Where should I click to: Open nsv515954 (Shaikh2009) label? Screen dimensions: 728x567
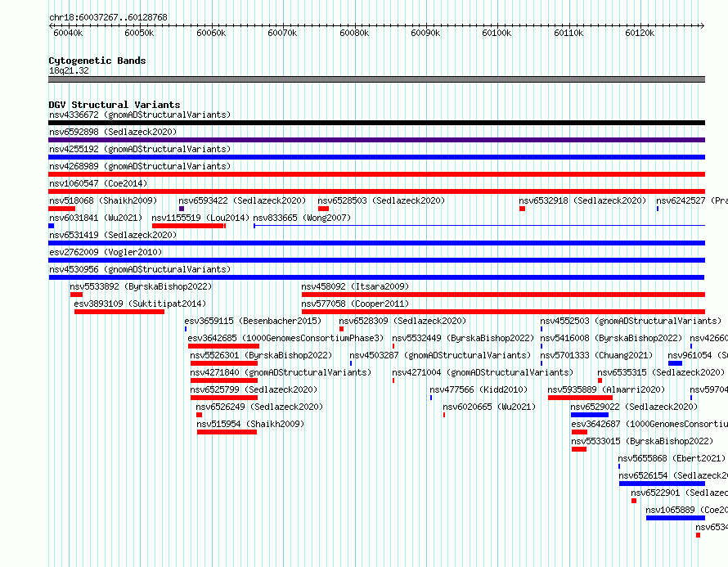point(251,424)
